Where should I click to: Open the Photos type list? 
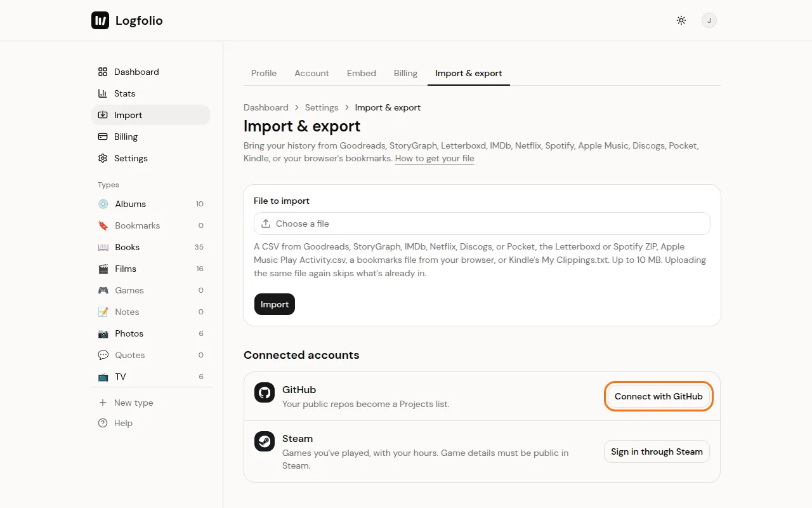[x=150, y=333]
